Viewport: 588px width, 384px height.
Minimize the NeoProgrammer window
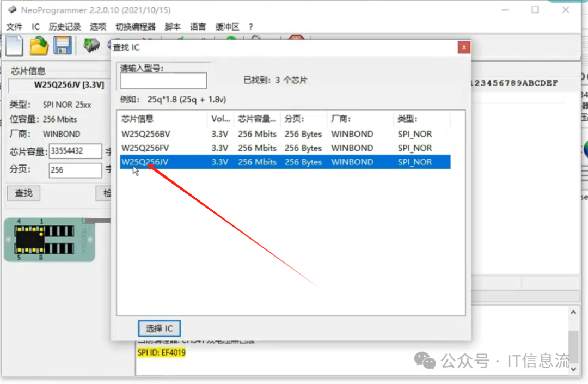[x=505, y=10]
